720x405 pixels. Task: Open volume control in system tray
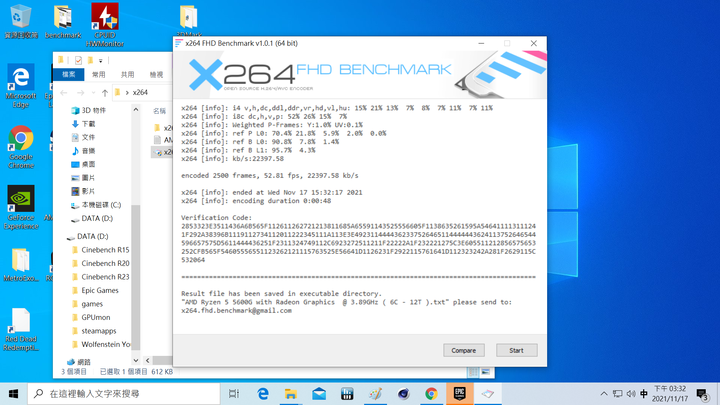[631, 394]
